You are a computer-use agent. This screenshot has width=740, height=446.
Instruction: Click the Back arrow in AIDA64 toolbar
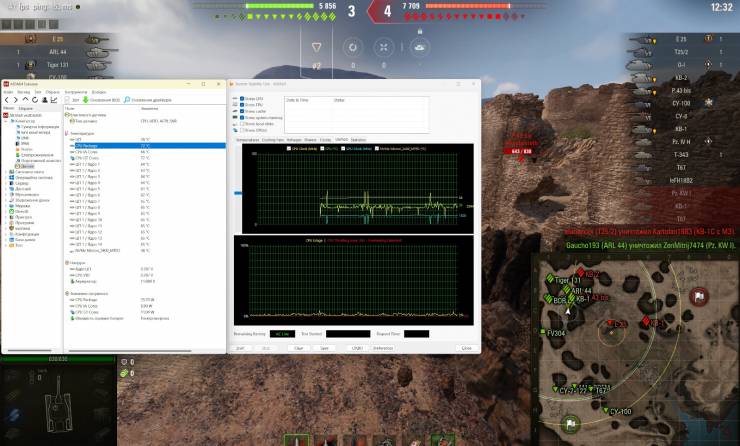point(7,100)
